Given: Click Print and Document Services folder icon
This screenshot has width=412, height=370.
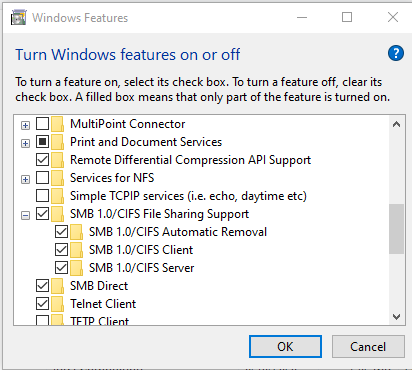Looking at the screenshot, I should tap(57, 142).
